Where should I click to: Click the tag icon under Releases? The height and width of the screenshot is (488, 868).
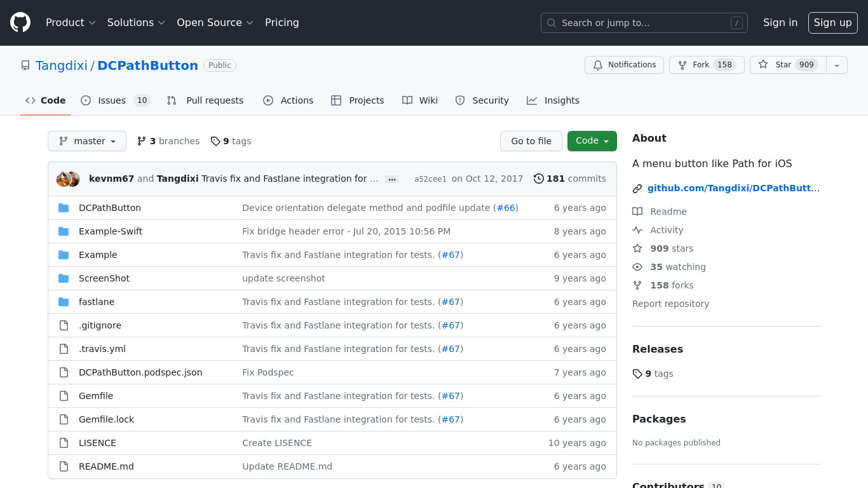pos(637,374)
